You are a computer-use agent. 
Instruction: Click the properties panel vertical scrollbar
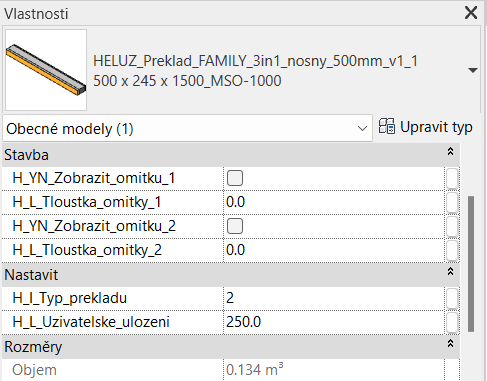pos(471,264)
